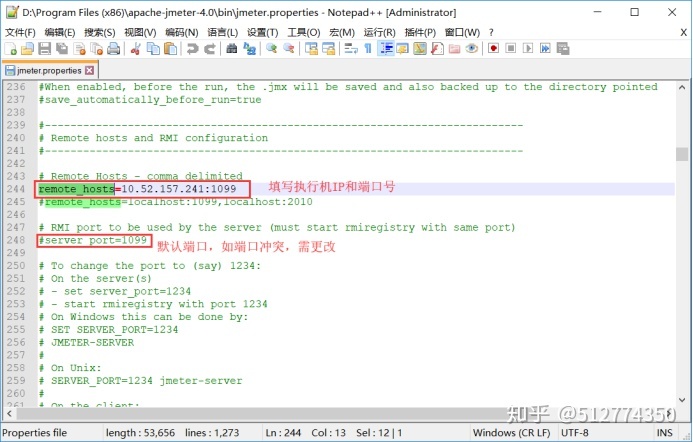Click the vertical scrollbar up arrow
This screenshot has width=693, height=442.
click(x=682, y=88)
